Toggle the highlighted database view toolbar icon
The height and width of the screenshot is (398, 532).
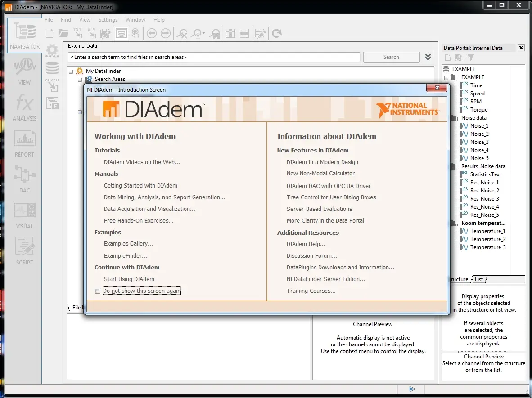point(121,33)
